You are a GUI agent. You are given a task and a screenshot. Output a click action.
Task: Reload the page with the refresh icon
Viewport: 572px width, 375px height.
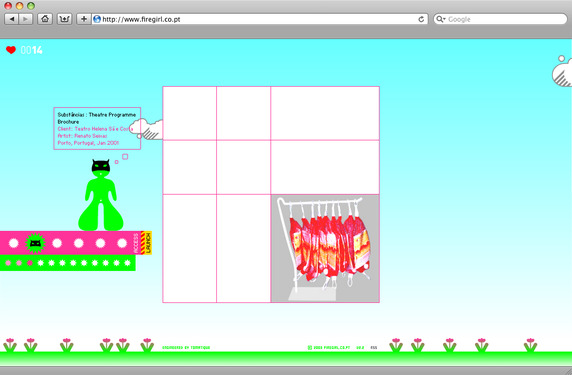click(421, 19)
